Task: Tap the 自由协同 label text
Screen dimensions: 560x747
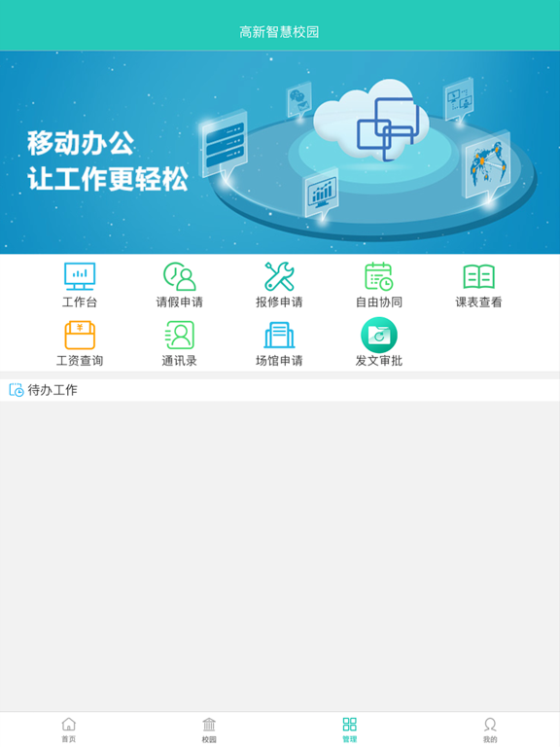Action: pos(379,302)
